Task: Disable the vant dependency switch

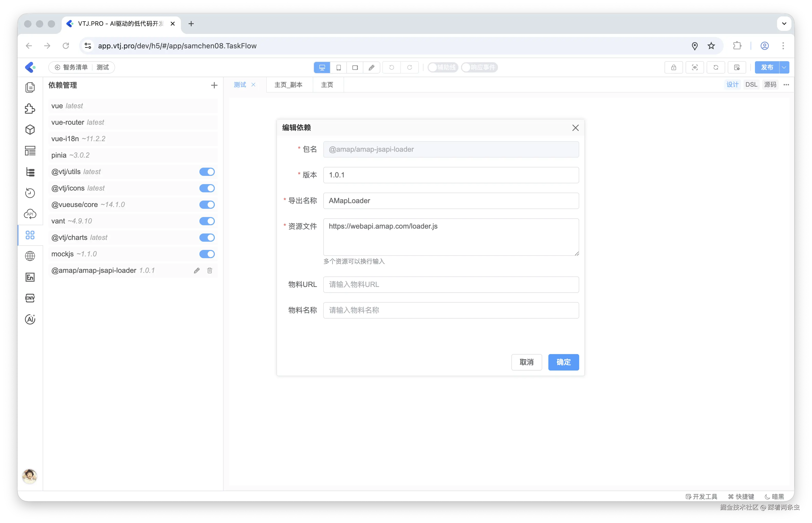Action: click(207, 221)
